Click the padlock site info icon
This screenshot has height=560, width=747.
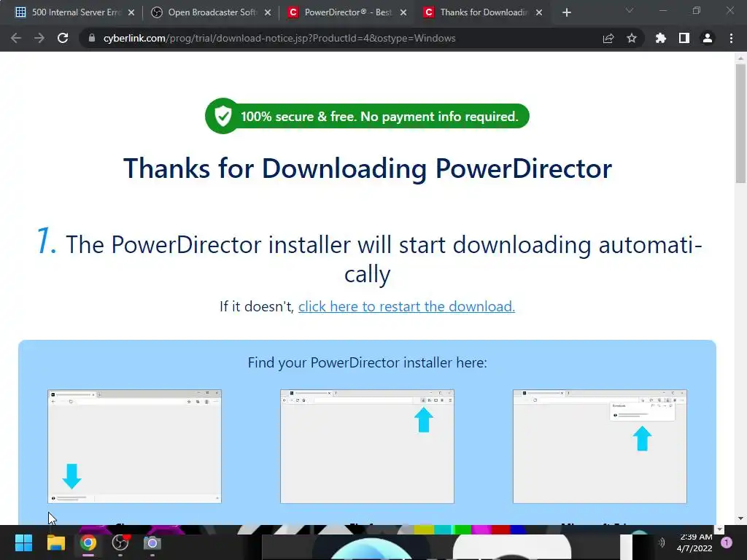(92, 38)
